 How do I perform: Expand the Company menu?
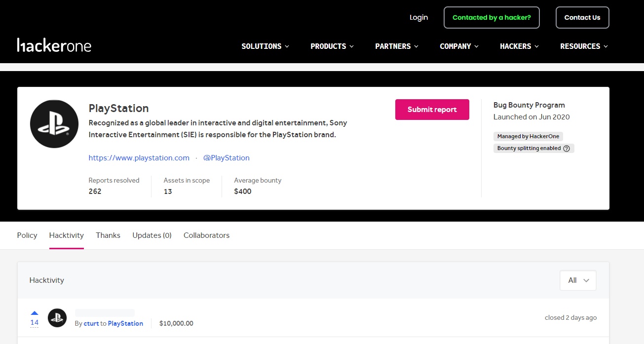click(x=459, y=46)
